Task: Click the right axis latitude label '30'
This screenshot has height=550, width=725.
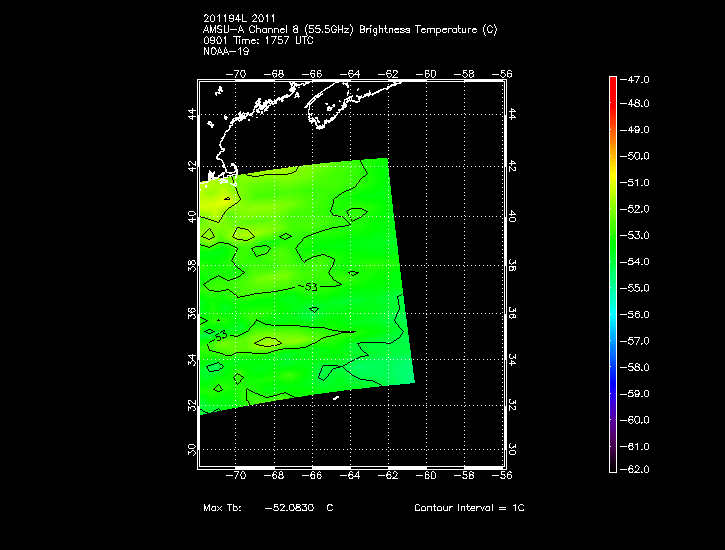Action: (512, 449)
